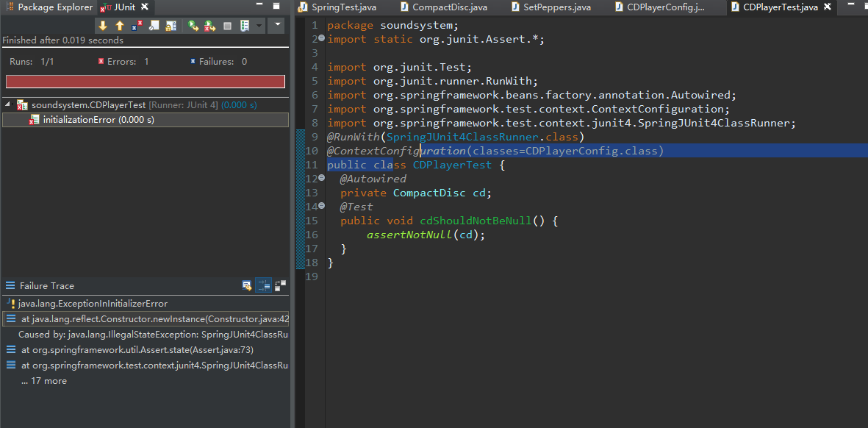Minimize the JUnit view panel
This screenshot has width=868, height=428.
coord(259,6)
